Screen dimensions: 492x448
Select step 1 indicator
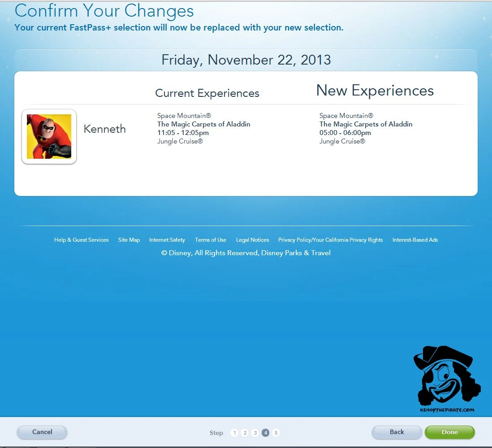[x=234, y=433]
